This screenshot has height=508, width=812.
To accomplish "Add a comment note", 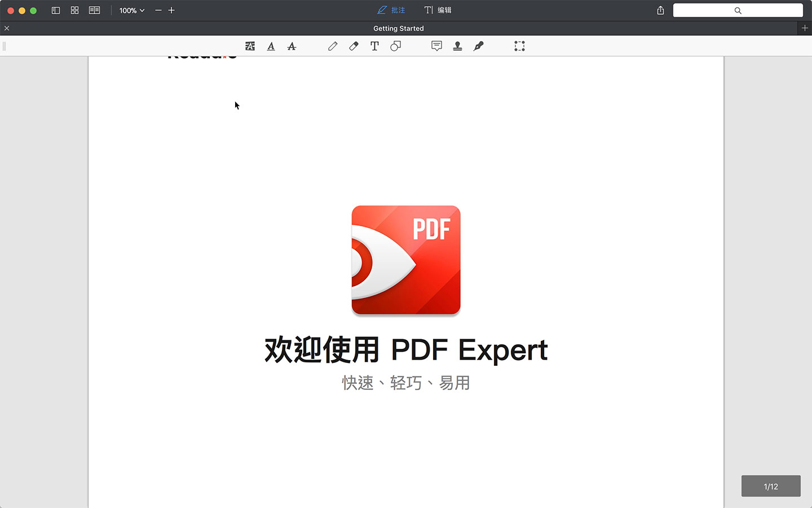I will coord(436,46).
